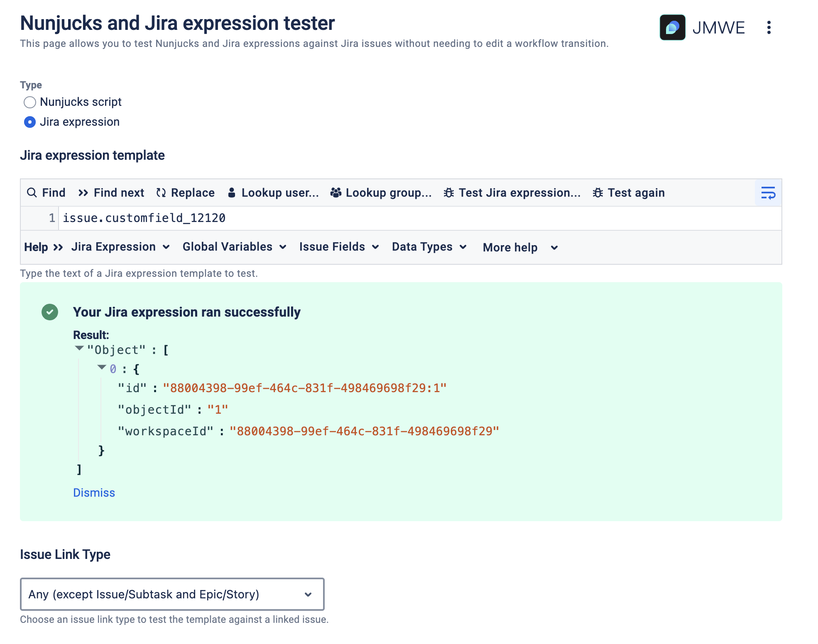Collapse the Object result node
This screenshot has width=818, height=644.
(x=79, y=349)
